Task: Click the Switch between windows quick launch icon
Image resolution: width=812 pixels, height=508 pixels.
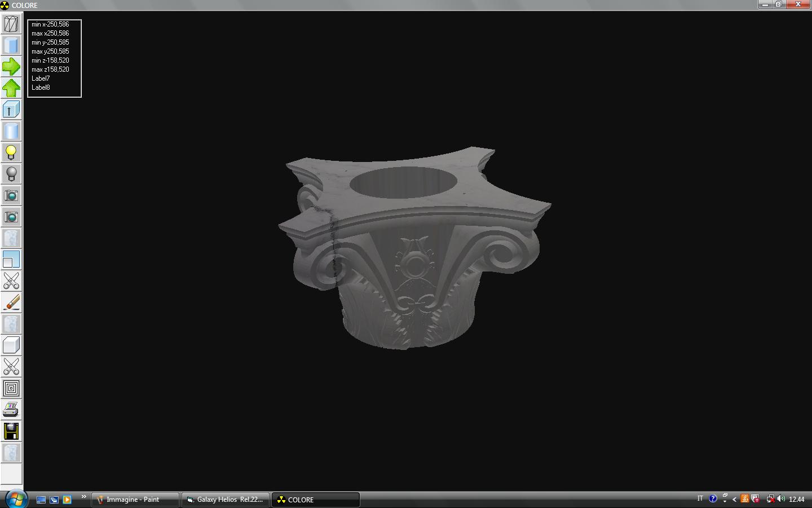Action: click(54, 500)
